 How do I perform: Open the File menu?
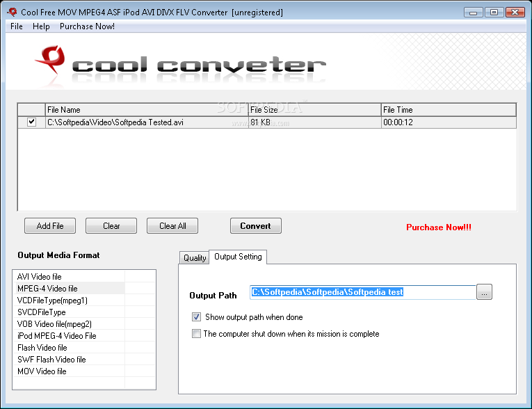[16, 26]
